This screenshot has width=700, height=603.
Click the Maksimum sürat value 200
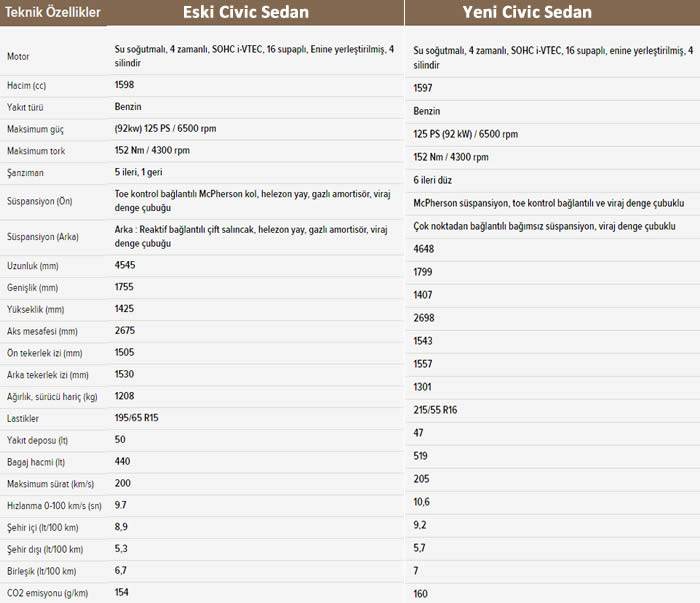pyautogui.click(x=122, y=483)
